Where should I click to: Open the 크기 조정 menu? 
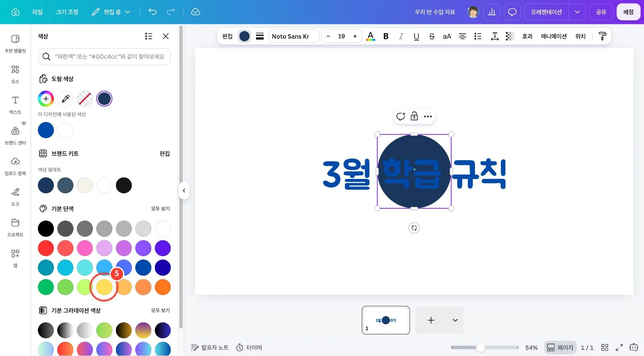[x=67, y=12]
